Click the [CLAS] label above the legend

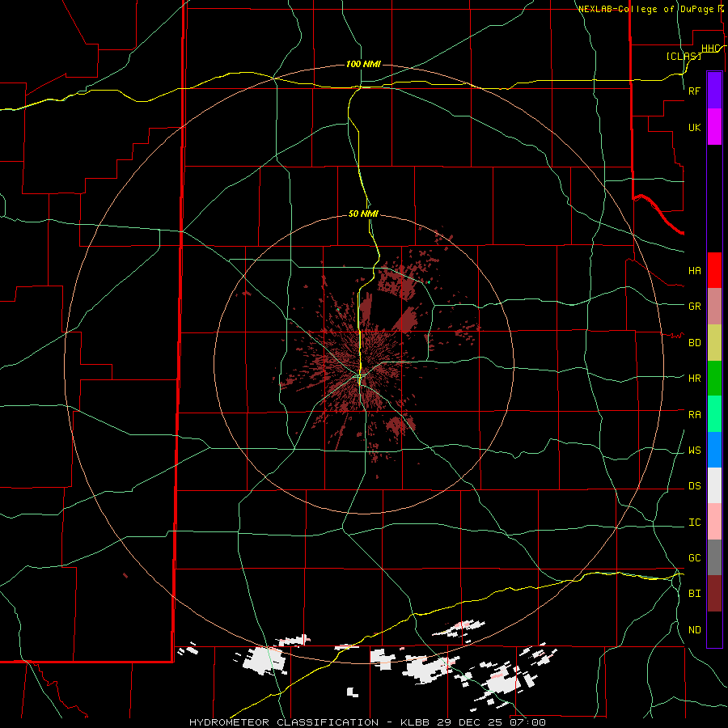(684, 56)
